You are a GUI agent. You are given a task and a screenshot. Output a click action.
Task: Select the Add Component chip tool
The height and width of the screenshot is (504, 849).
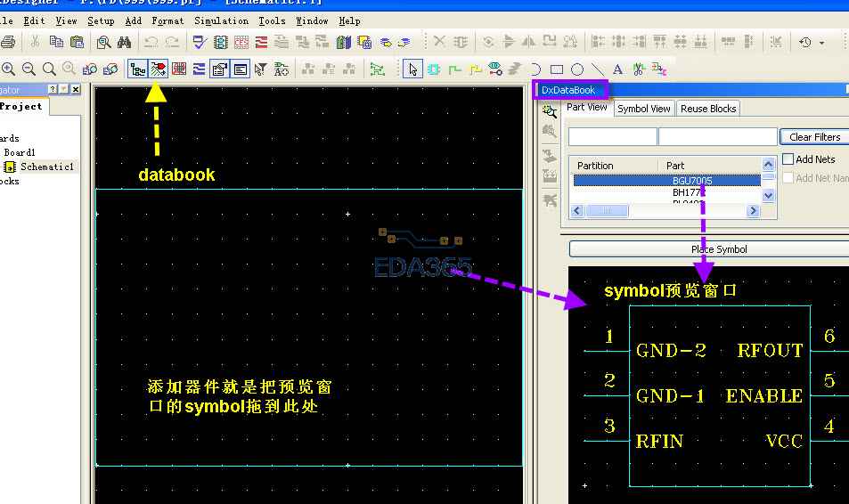[434, 69]
